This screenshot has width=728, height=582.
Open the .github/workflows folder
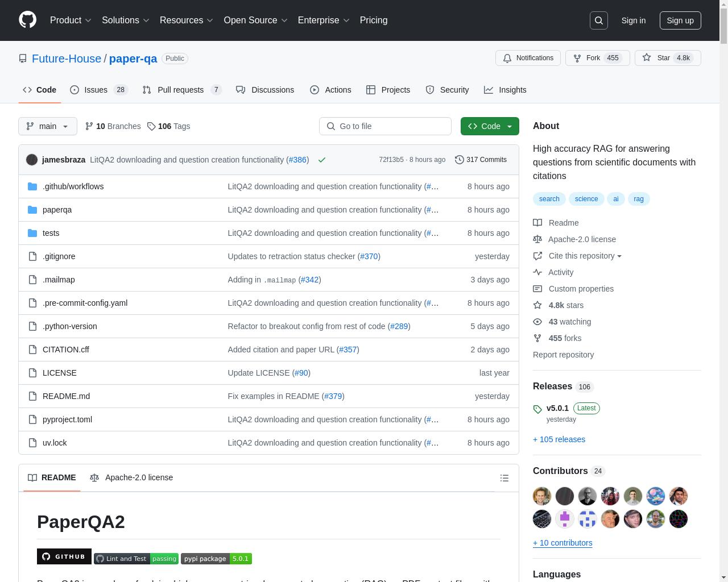click(x=73, y=186)
